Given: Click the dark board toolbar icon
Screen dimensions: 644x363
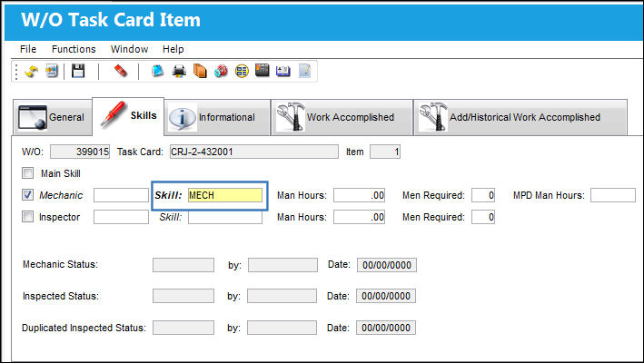Looking at the screenshot, I should click(262, 71).
